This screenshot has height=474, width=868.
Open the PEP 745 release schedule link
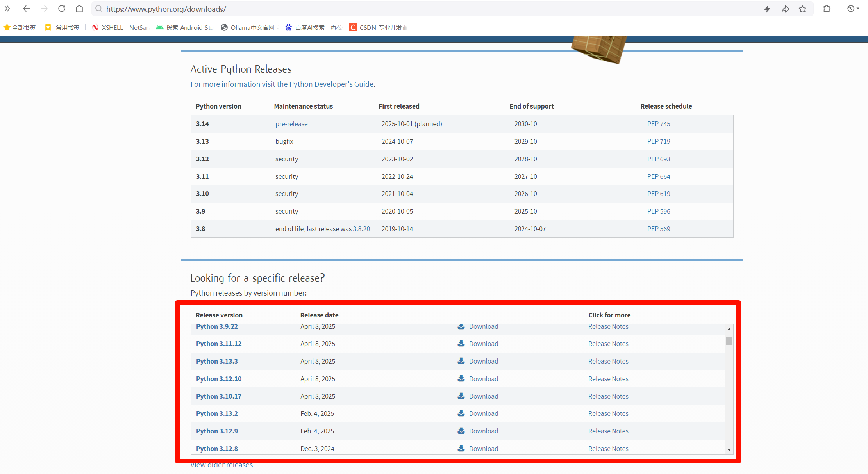click(x=659, y=124)
